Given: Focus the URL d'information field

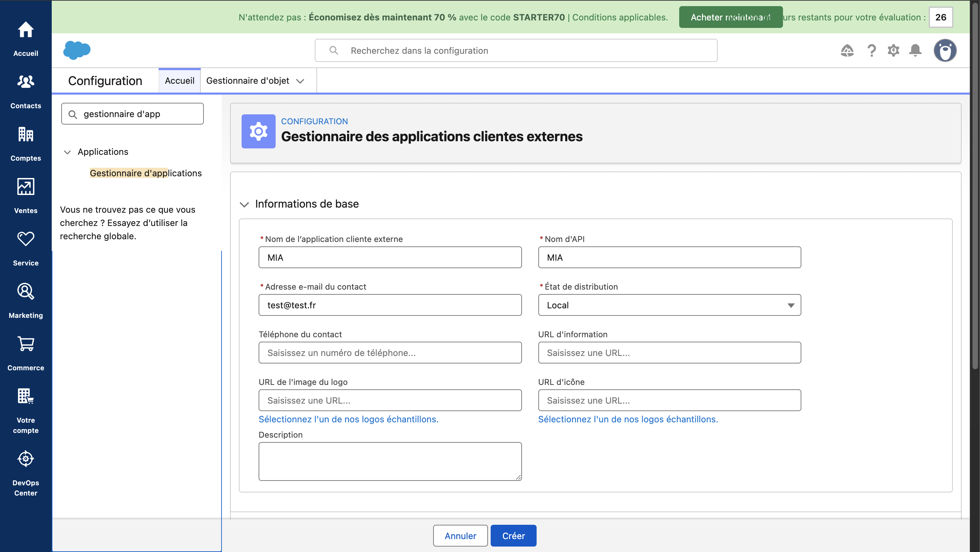Looking at the screenshot, I should (669, 352).
